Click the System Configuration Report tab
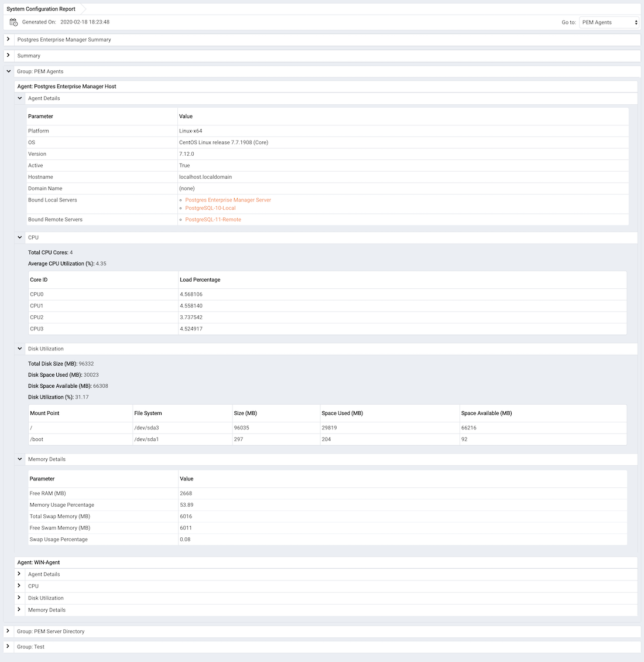644x662 pixels. (x=41, y=9)
